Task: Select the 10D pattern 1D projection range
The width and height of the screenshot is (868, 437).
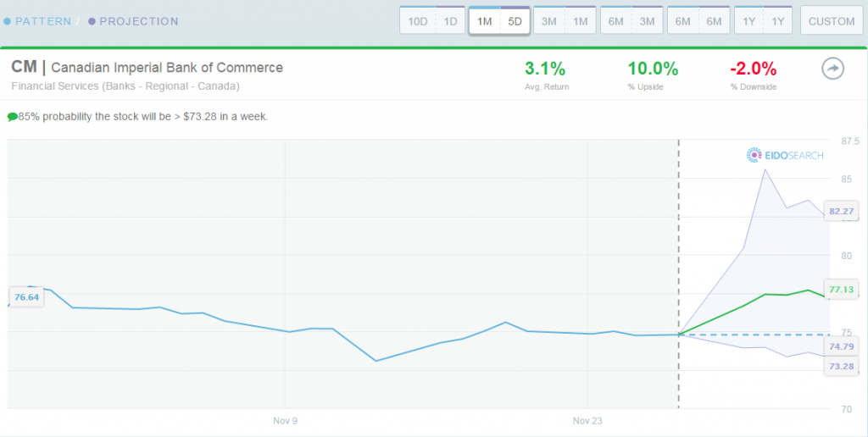Action: click(x=432, y=21)
